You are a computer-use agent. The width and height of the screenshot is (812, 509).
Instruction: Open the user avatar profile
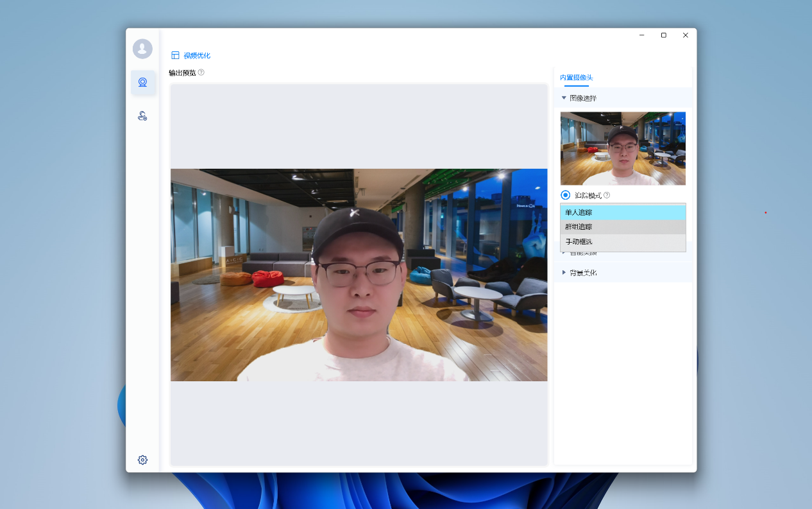coord(142,49)
